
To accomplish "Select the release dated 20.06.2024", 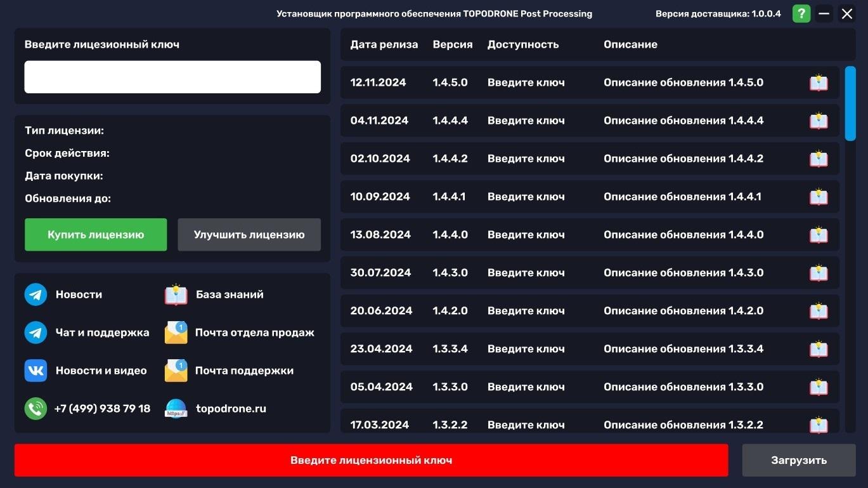I will (x=590, y=311).
